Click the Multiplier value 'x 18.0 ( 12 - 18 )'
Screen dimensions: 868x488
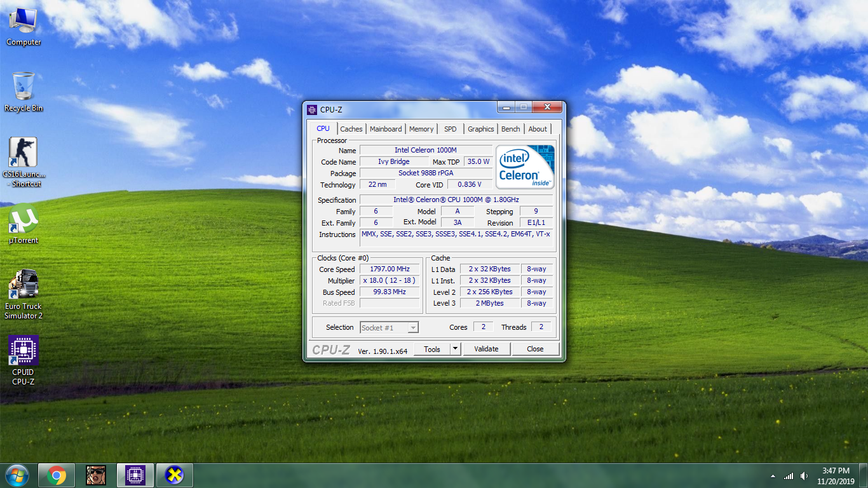pyautogui.click(x=390, y=280)
